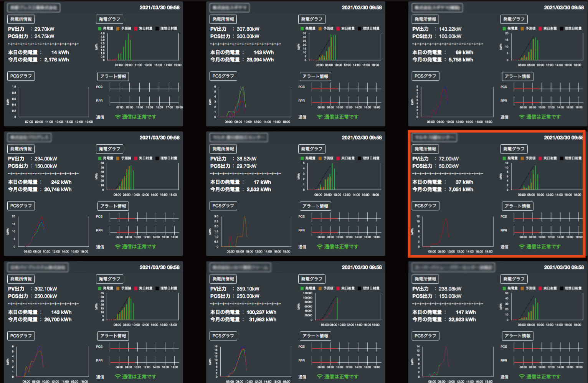This screenshot has height=383, width=588.
Task: Click green 発電量 legend swatch in 29.70kW card
Action: tap(100, 28)
